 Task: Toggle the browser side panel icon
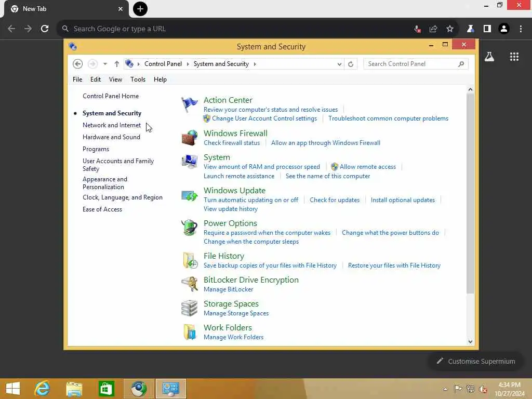point(487,29)
